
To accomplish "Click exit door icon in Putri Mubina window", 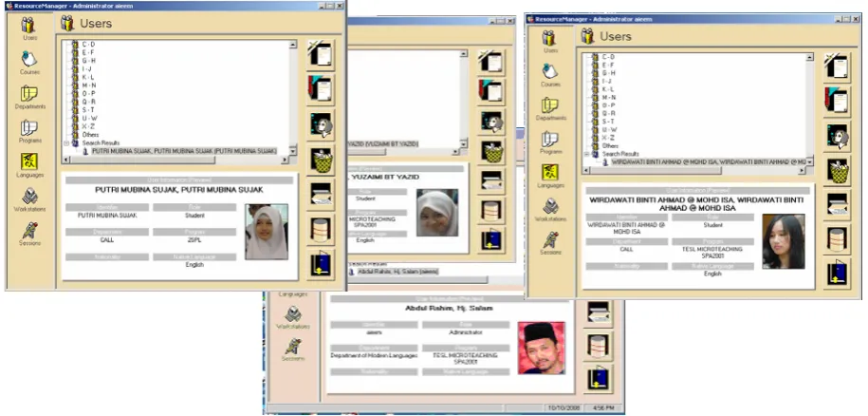I will pyautogui.click(x=321, y=264).
